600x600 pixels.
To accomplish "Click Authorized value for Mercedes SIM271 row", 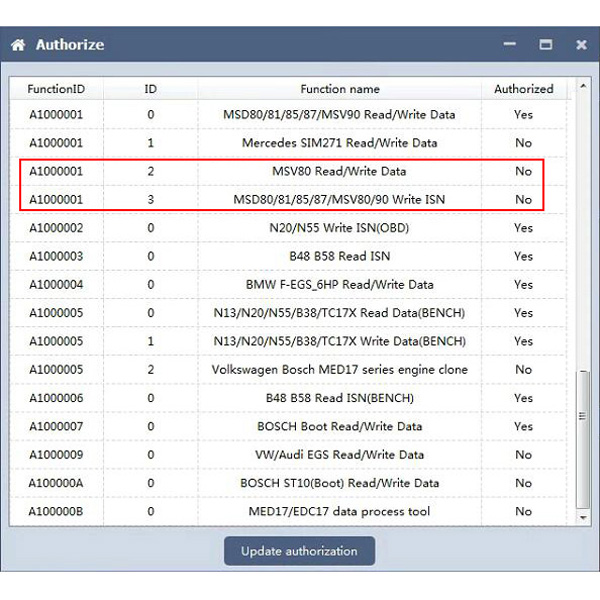I will pyautogui.click(x=523, y=143).
